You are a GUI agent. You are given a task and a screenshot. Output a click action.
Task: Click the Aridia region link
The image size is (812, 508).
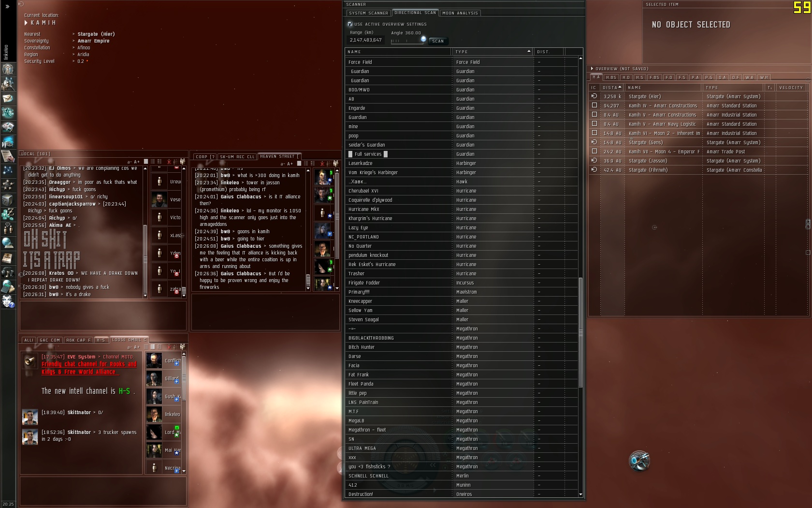(84, 54)
